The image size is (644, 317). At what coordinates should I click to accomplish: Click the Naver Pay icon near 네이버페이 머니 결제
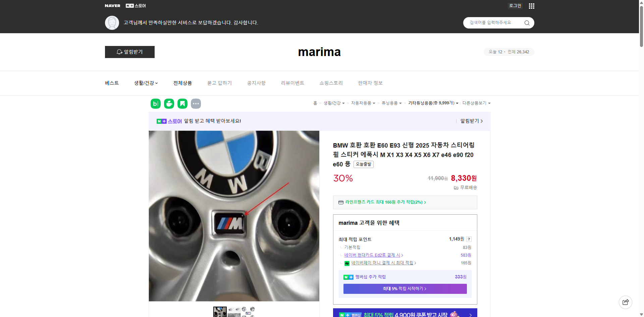coord(347,263)
